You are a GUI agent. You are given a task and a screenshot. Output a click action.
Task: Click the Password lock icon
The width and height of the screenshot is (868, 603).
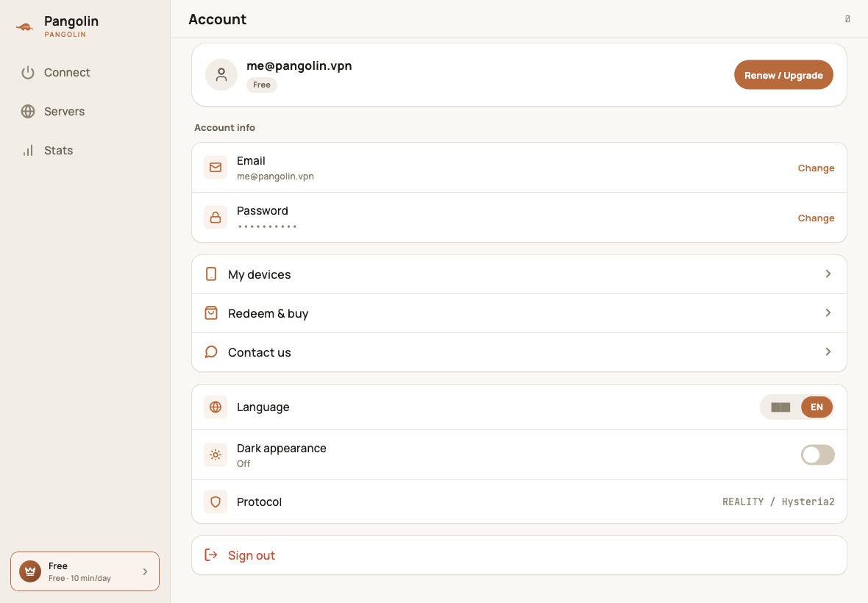click(216, 218)
